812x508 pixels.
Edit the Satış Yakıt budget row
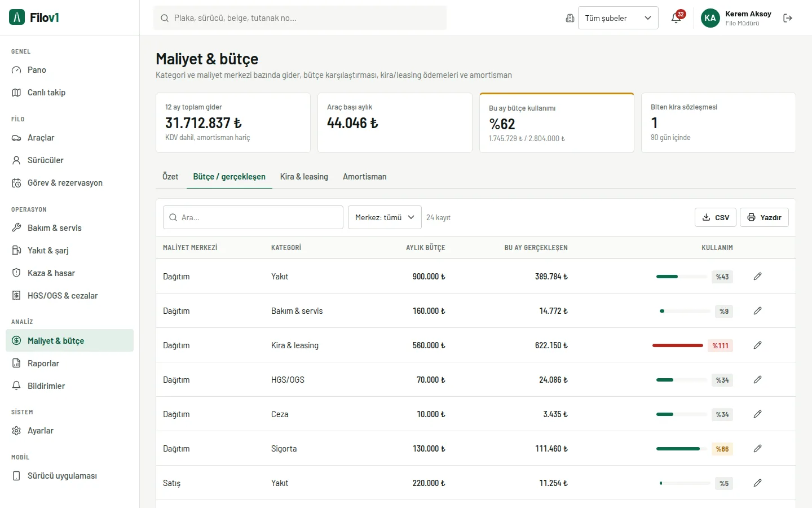pyautogui.click(x=757, y=483)
